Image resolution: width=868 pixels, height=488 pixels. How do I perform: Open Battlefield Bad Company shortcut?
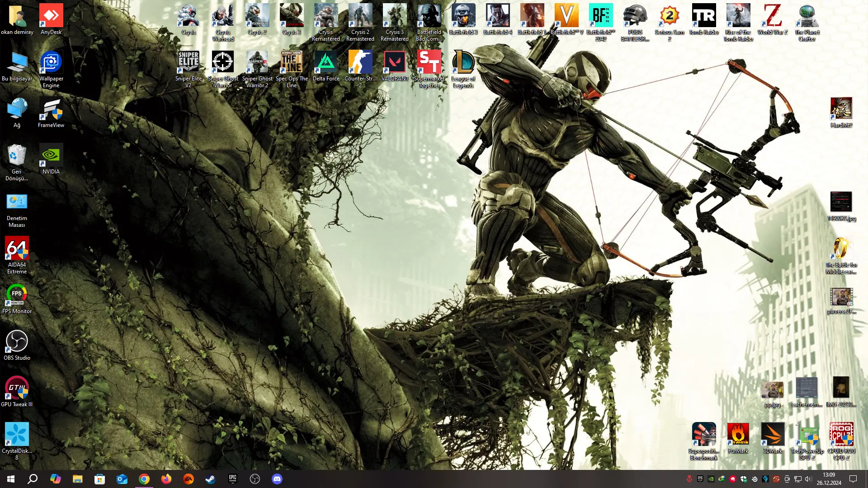[x=429, y=23]
